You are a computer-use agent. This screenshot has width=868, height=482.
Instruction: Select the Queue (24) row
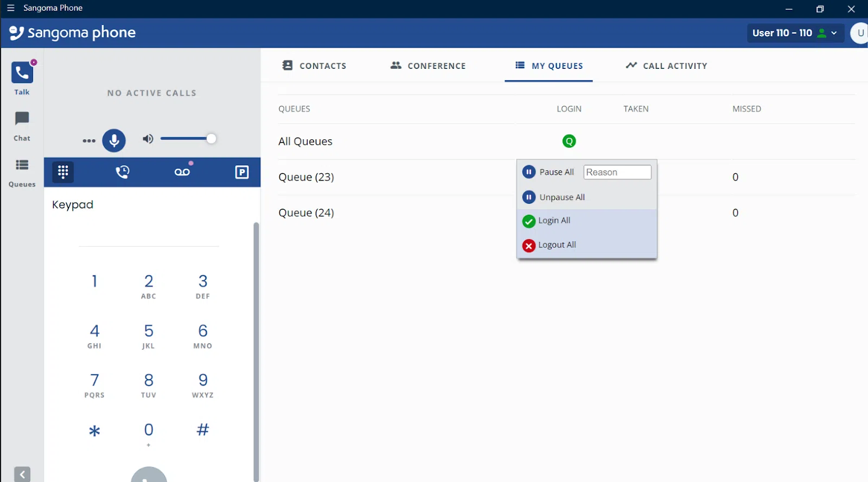coord(306,213)
